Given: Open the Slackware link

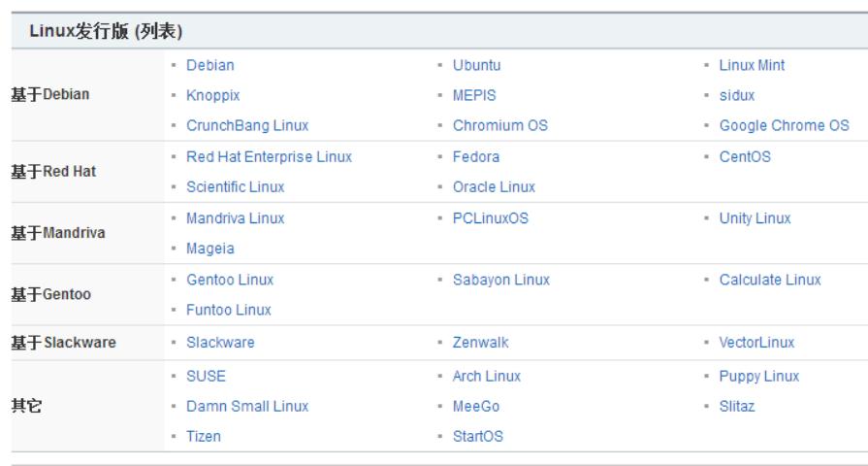Looking at the screenshot, I should pos(220,342).
